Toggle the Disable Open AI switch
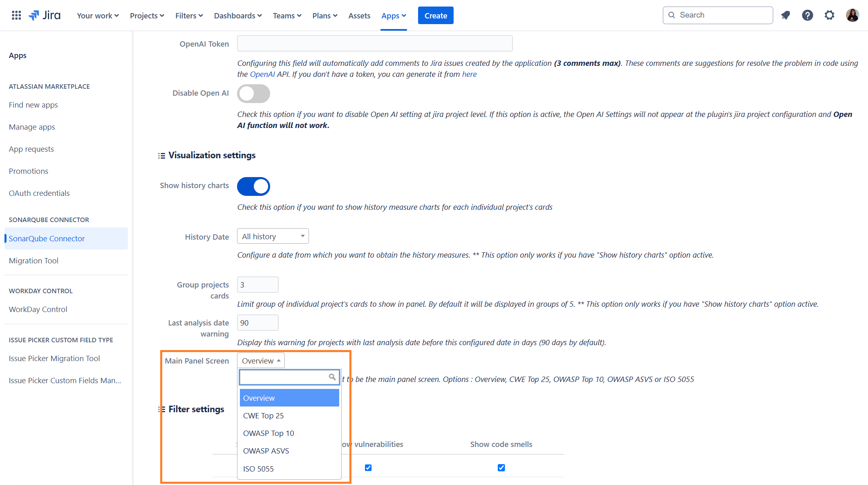868x485 pixels. pyautogui.click(x=253, y=94)
